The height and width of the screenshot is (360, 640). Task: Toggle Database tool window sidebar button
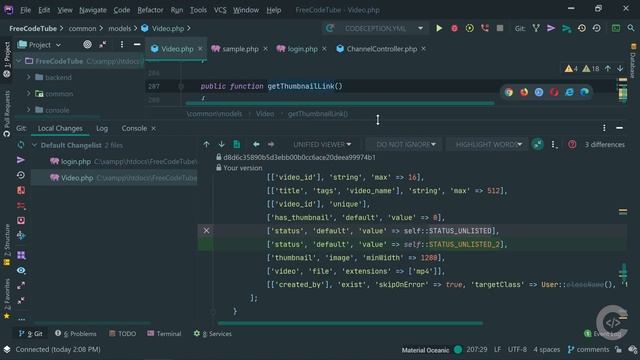(x=633, y=61)
